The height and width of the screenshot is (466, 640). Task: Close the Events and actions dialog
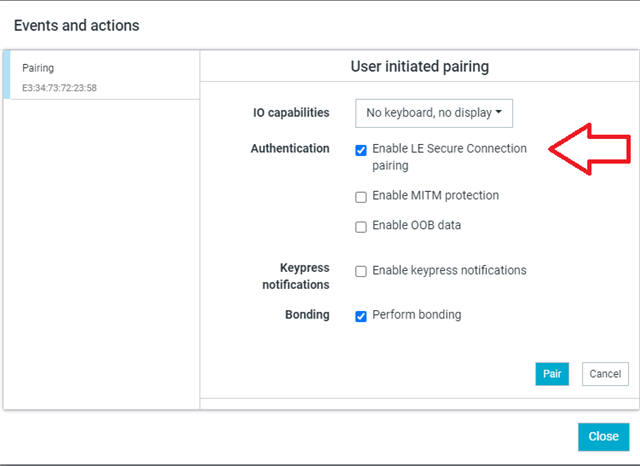tap(603, 437)
